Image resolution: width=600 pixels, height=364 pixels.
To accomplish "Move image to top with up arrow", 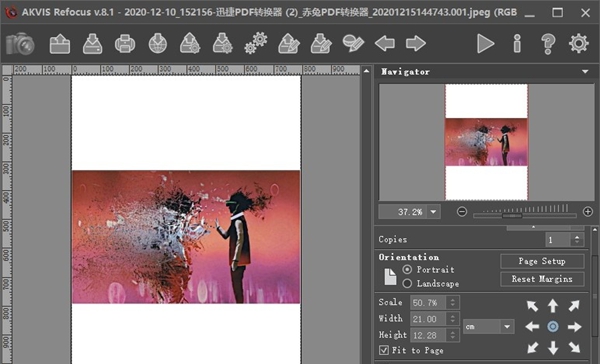I will [x=553, y=306].
